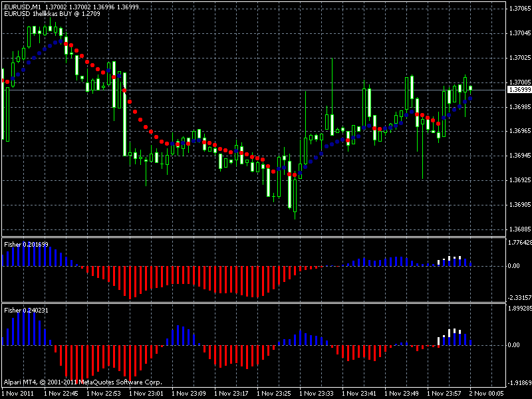Select the 'Fisher 0.240231' indicator label
Viewport: 532px width, 399px height.
coord(26,310)
